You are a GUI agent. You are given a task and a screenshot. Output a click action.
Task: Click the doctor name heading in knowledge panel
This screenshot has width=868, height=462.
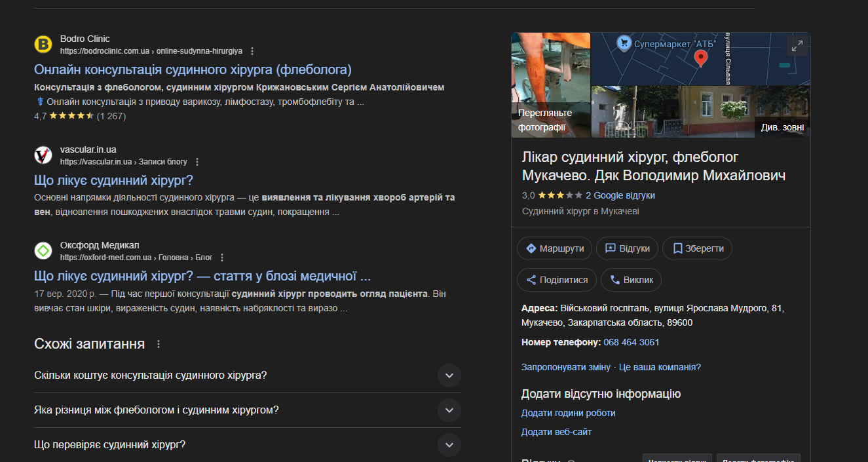[654, 166]
